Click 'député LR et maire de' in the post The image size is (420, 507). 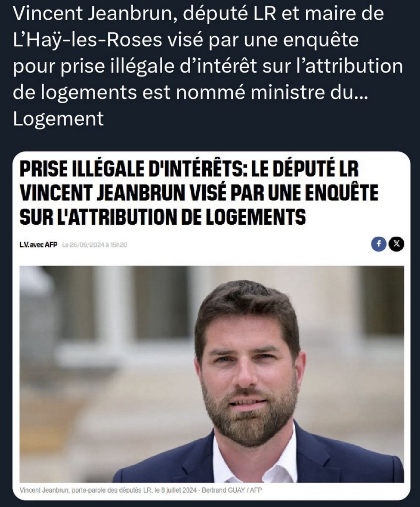click(x=283, y=14)
